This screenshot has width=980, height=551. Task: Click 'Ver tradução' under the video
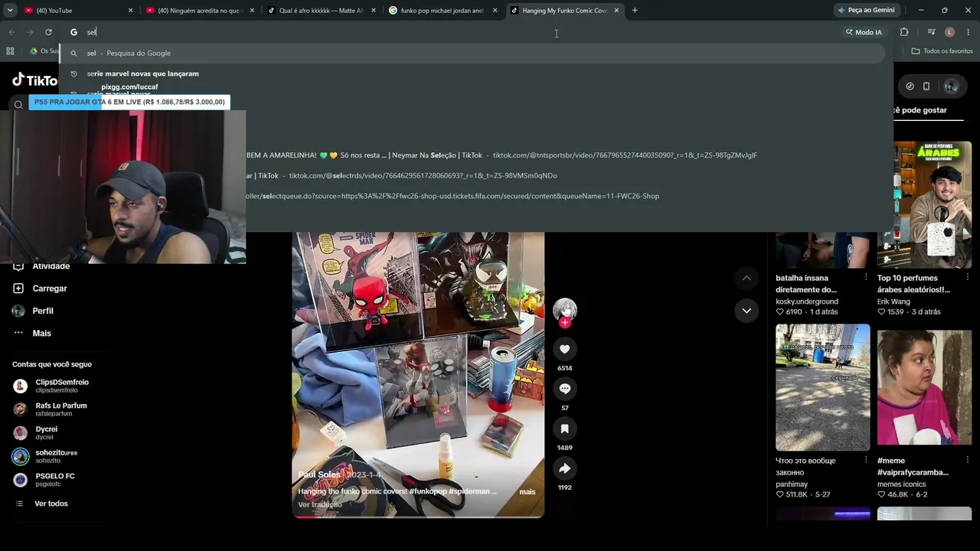pos(320,505)
